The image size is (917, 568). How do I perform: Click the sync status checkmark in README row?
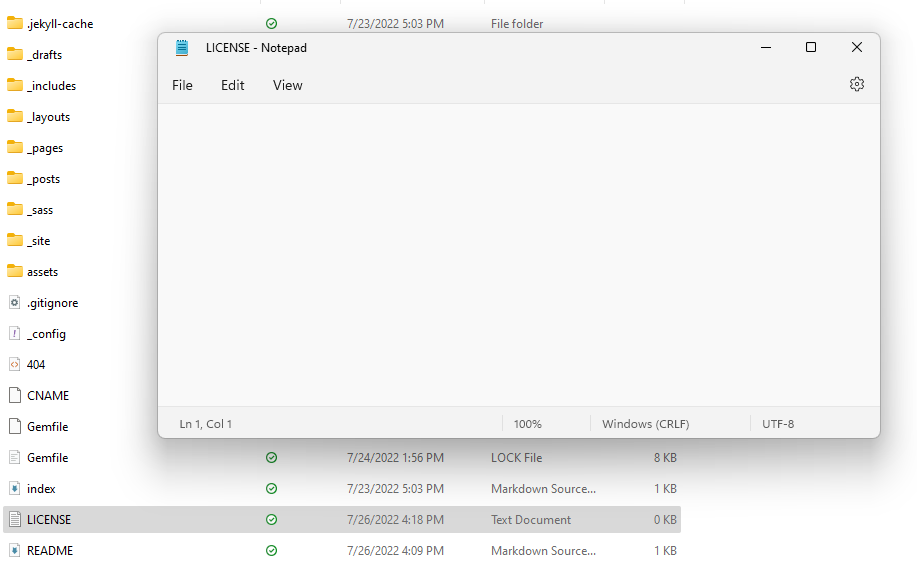tap(271, 551)
